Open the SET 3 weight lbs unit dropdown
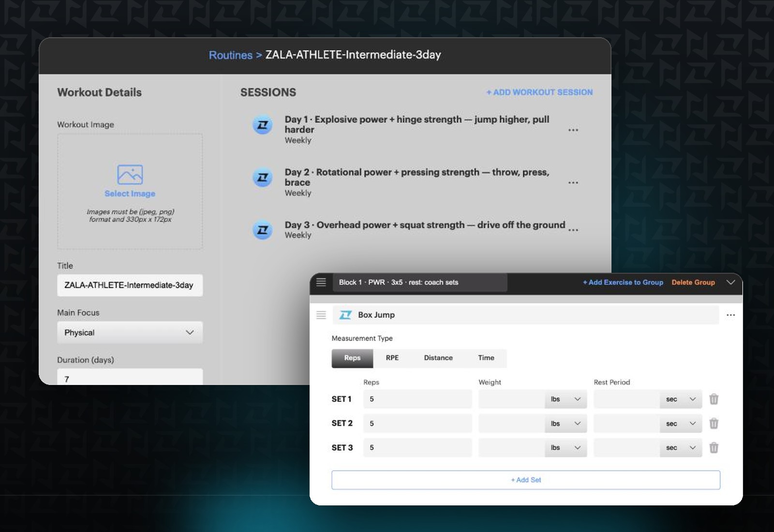Image resolution: width=774 pixels, height=532 pixels. (566, 448)
